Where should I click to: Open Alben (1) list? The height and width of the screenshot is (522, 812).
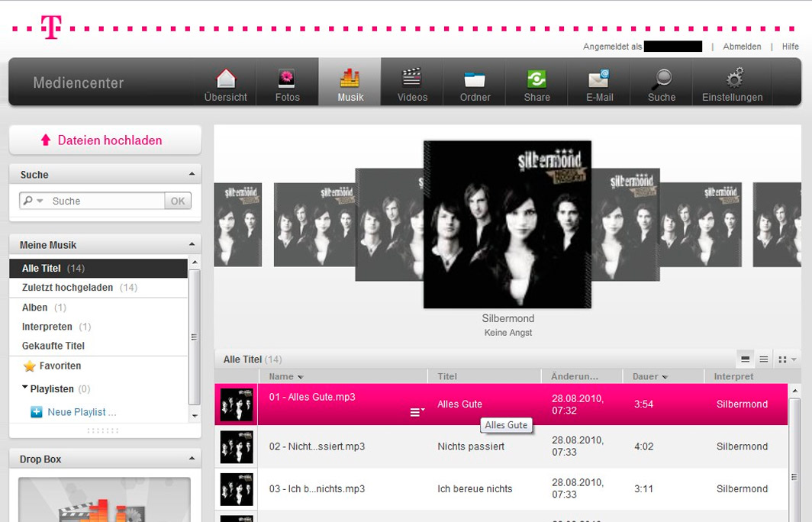[98, 307]
